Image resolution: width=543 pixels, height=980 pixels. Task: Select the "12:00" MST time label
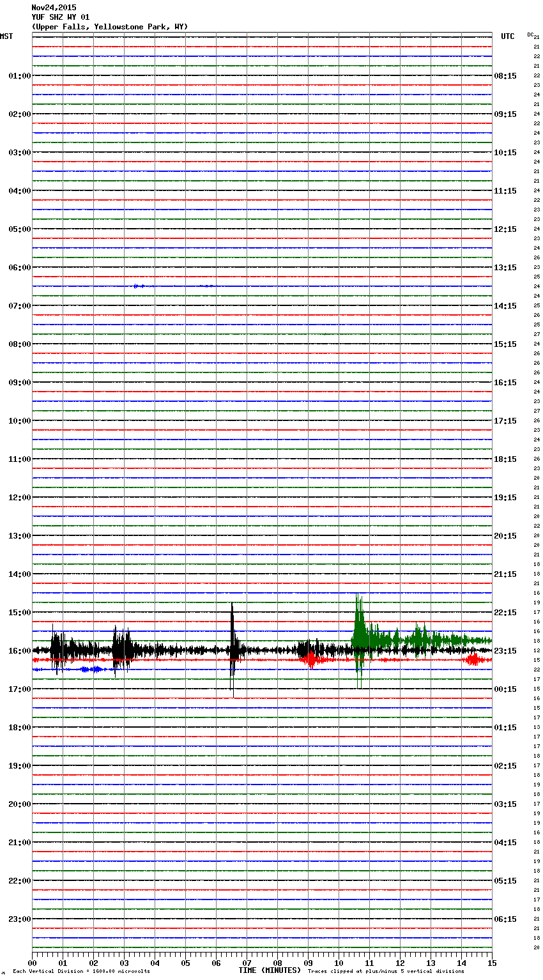20,498
